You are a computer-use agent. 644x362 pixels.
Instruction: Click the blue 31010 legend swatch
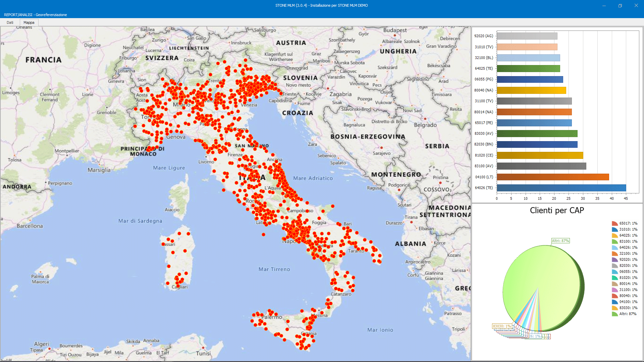(614, 229)
